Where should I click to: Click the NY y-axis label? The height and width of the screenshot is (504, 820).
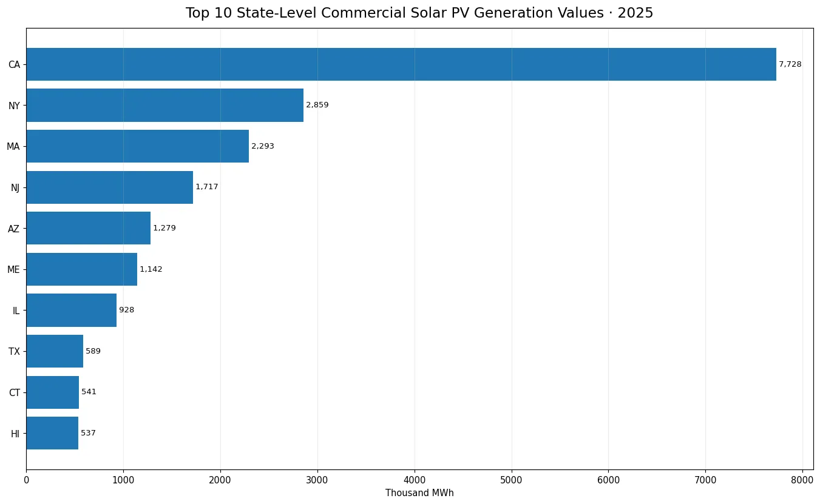(x=15, y=106)
